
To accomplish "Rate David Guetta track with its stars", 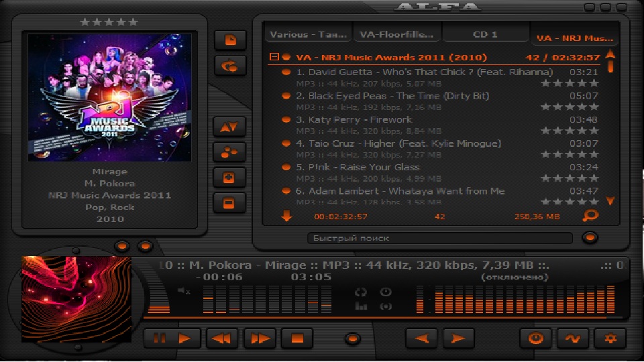I will click(570, 83).
